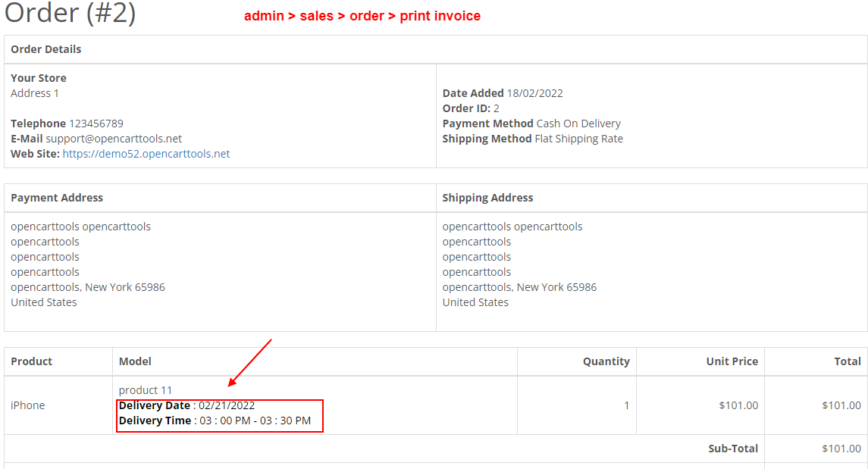
Task: Select the Shipping Address heading
Action: point(489,198)
